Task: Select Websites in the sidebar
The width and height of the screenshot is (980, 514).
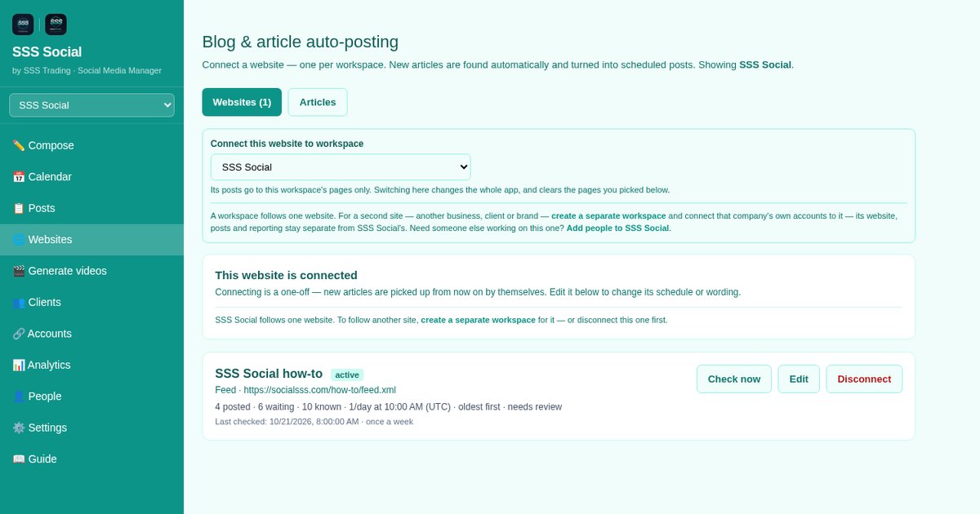Action: [91, 240]
